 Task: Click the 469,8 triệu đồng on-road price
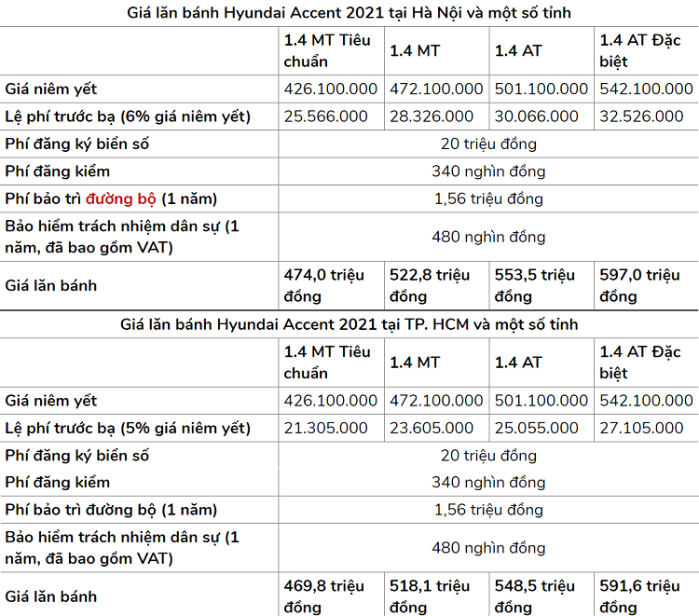coord(323,596)
